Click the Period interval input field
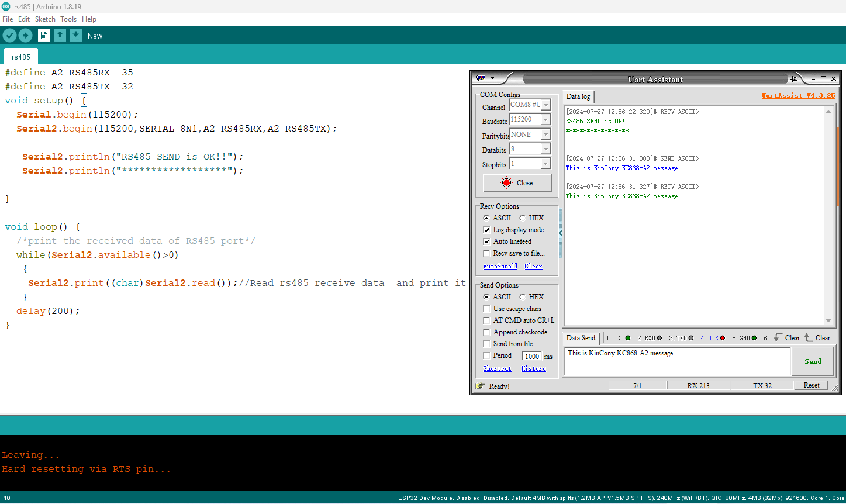The image size is (846, 504). coord(531,356)
